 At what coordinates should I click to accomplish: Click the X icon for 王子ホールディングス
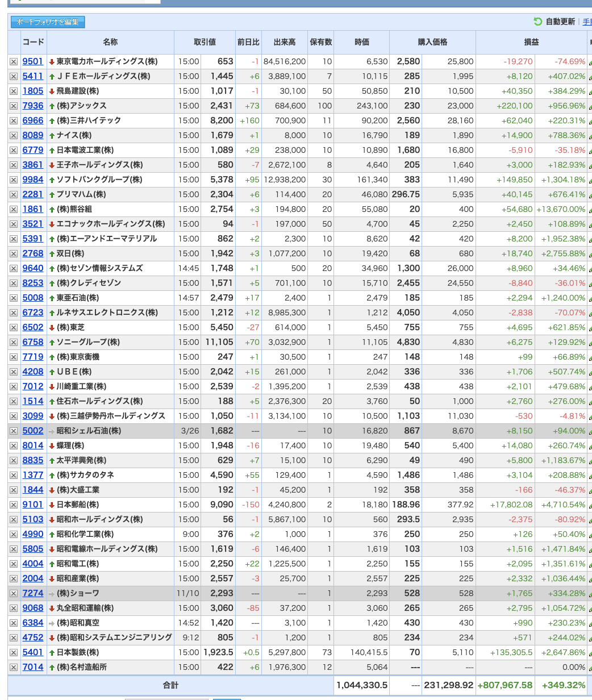[x=14, y=165]
